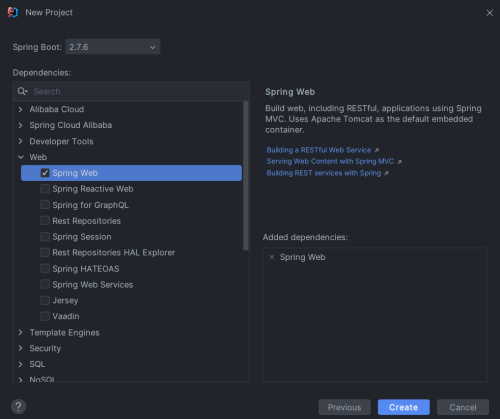Viewport: 500px width, 419px height.
Task: Enable the Spring Session checkbox
Action: (x=45, y=237)
